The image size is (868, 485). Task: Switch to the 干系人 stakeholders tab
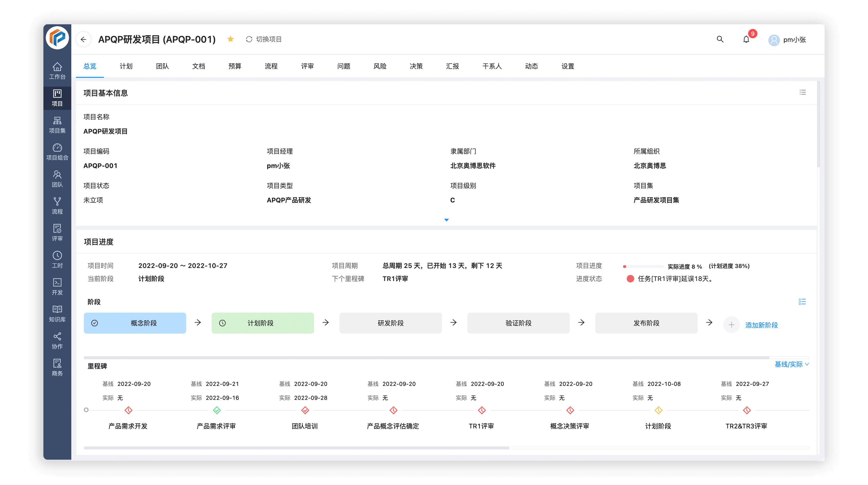click(x=492, y=66)
